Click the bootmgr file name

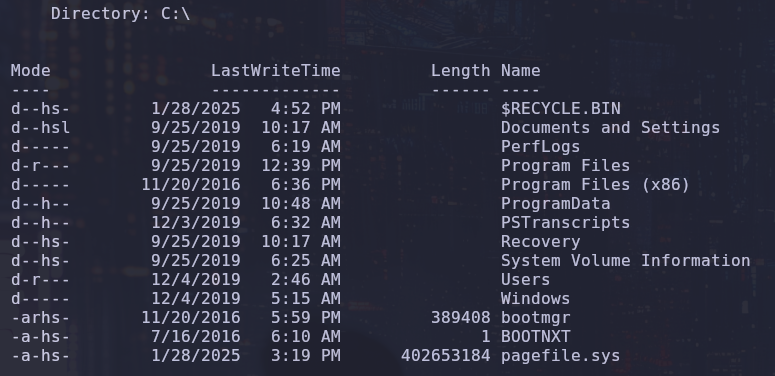[535, 318]
